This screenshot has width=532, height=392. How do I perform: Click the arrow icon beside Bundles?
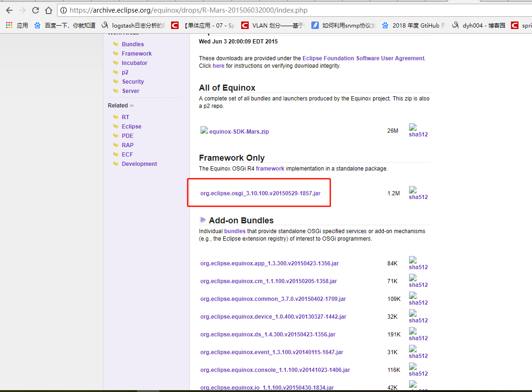(x=115, y=44)
